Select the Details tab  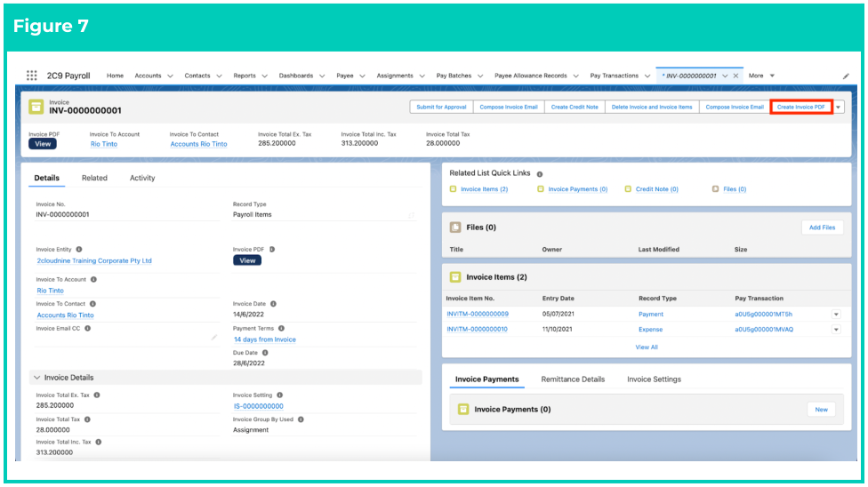coord(46,179)
